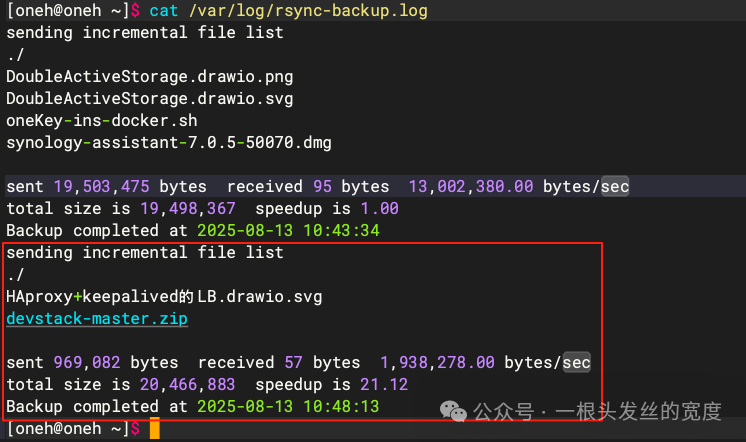
Task: Click the oneKey-ins-docker.sh line
Action: click(x=102, y=121)
